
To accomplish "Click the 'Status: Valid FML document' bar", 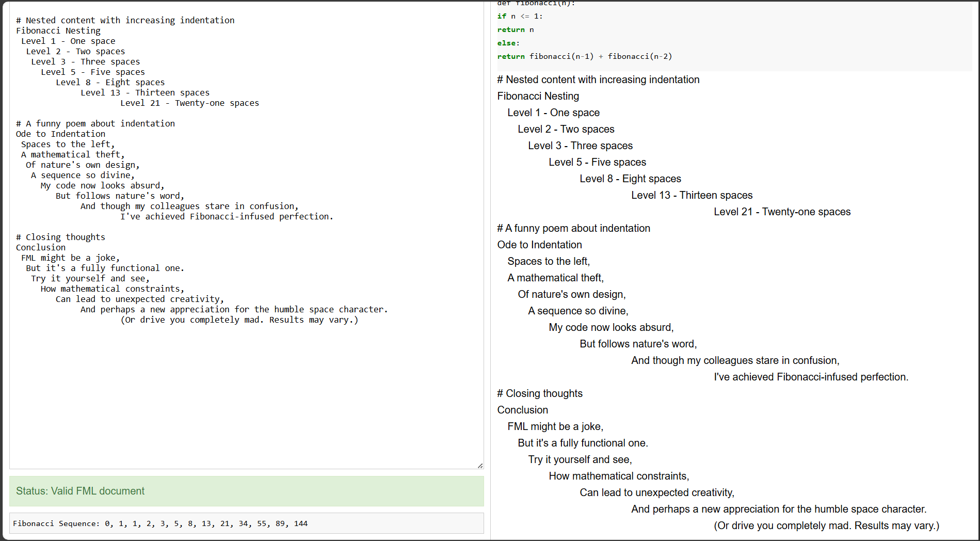I will [247, 491].
